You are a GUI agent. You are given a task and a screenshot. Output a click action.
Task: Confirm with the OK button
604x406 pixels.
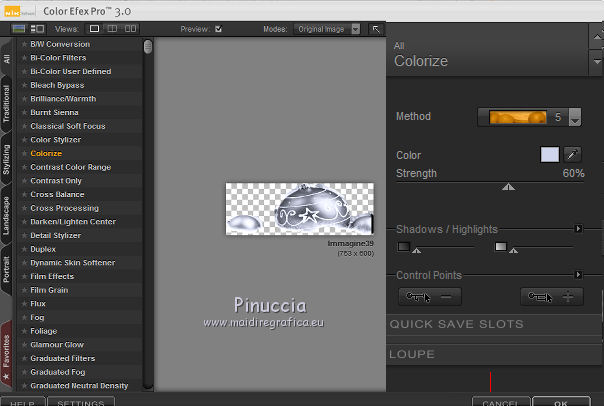click(561, 402)
